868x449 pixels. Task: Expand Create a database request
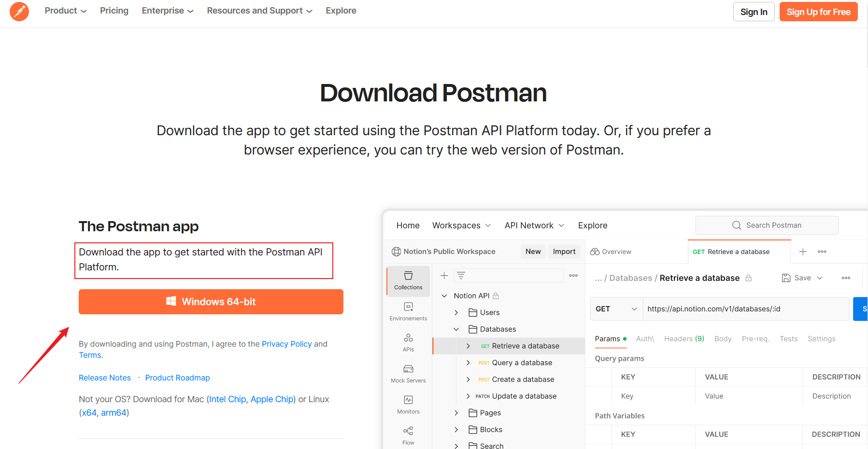(468, 379)
